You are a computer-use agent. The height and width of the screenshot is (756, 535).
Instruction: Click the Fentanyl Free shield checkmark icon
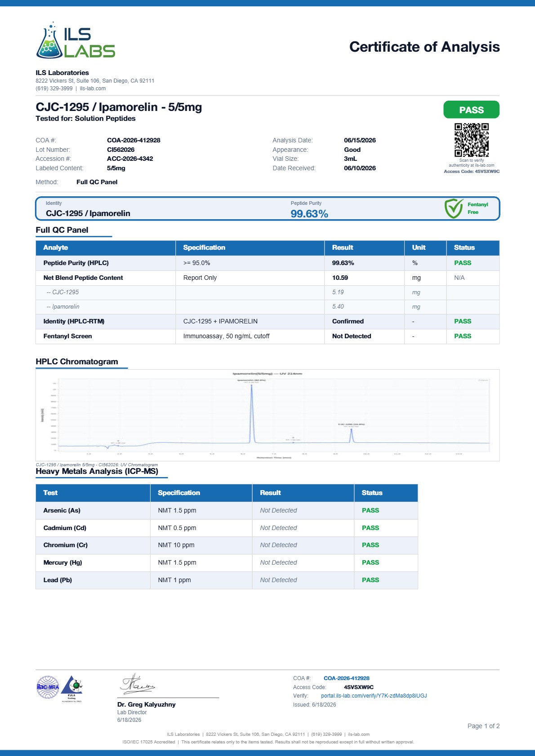click(454, 208)
